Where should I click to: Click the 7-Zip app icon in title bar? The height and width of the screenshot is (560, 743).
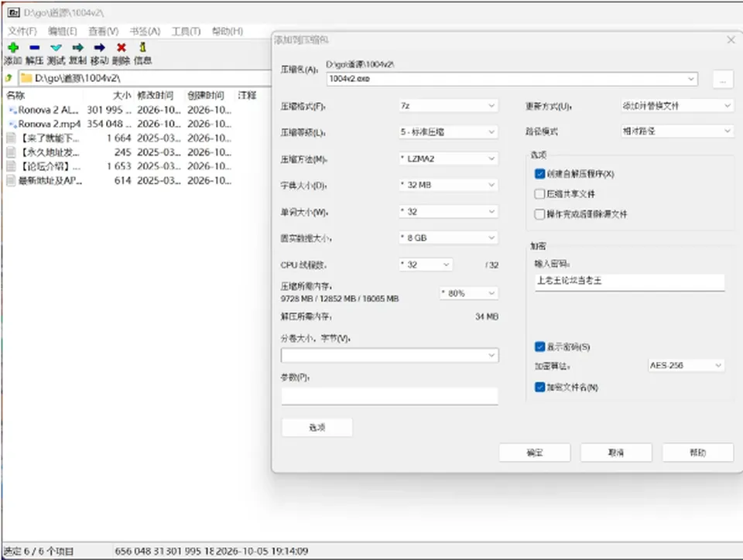[x=14, y=13]
